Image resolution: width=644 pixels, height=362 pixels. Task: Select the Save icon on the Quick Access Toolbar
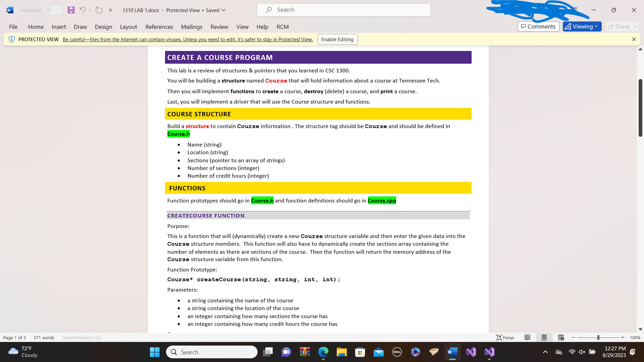71,10
